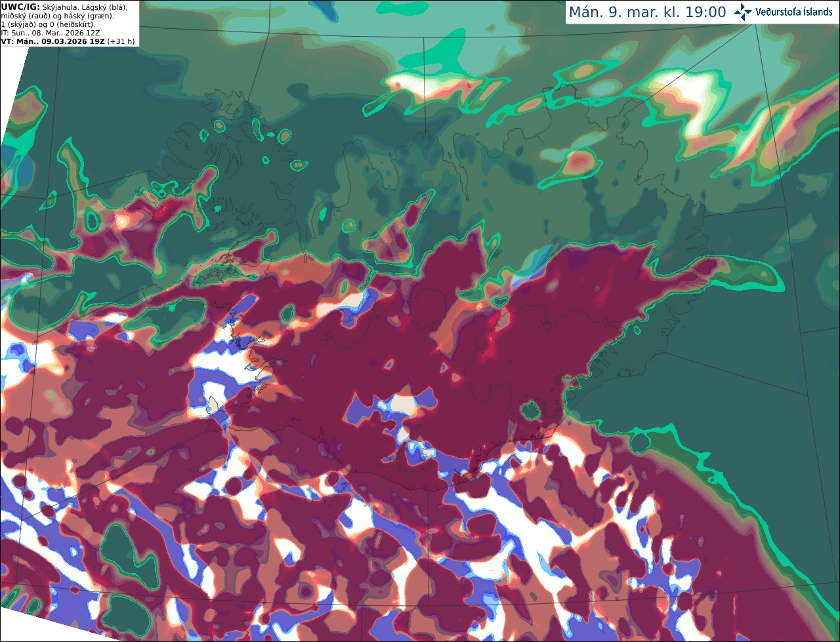Screen dimensions: 840x642
Task: Click the "(+31 h)" forecast offset
Action: pos(121,41)
